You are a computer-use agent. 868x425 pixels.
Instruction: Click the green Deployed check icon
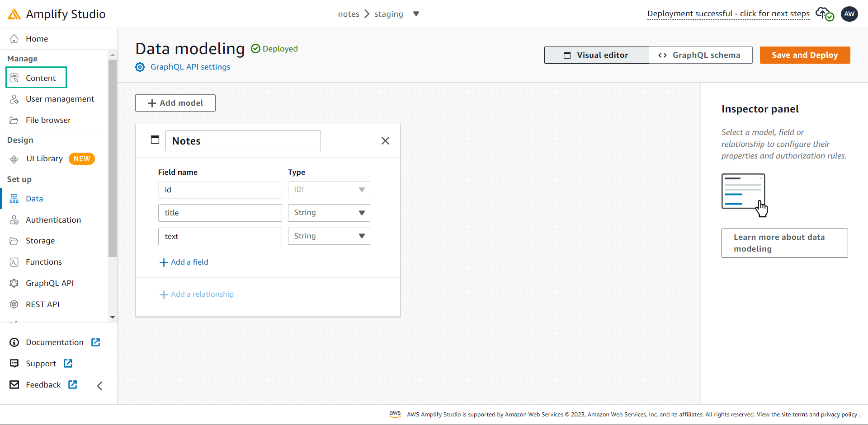point(256,49)
